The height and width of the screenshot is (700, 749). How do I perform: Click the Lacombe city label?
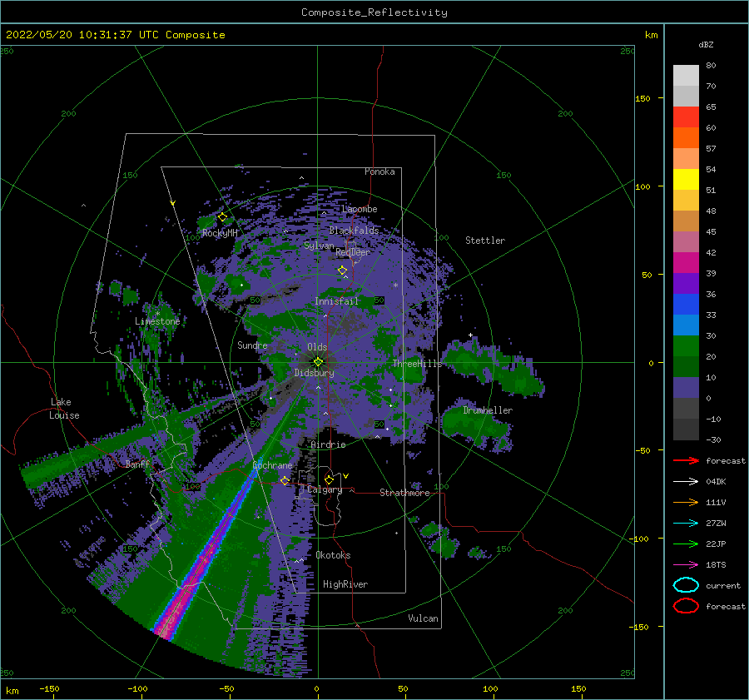point(360,209)
